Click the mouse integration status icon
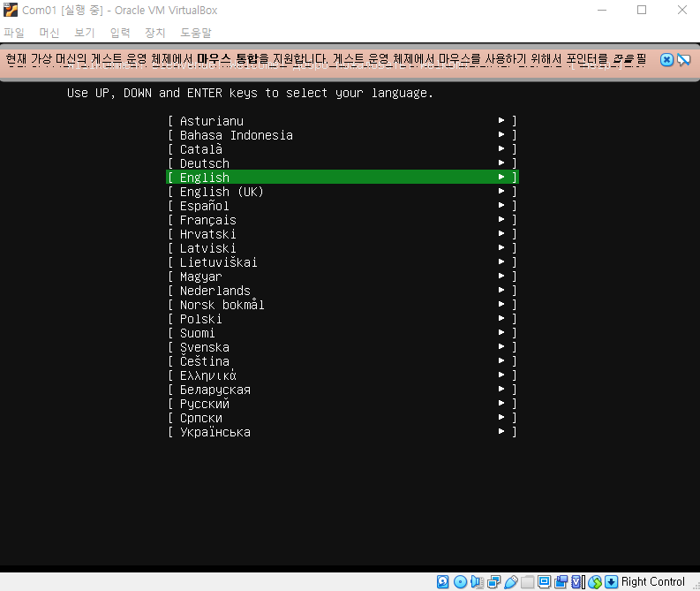The width and height of the screenshot is (700, 591). tap(595, 581)
